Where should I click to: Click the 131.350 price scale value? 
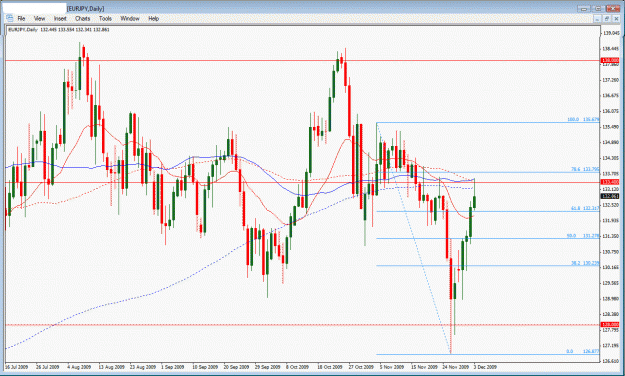click(x=611, y=236)
